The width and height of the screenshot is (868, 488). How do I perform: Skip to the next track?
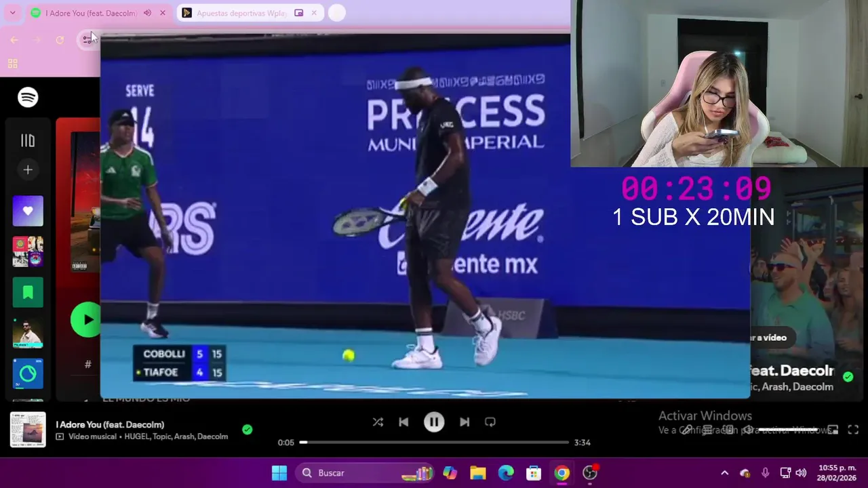[x=465, y=422]
